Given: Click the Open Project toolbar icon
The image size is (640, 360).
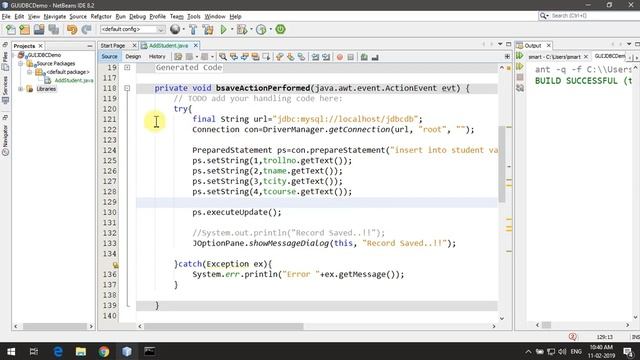Looking at the screenshot, I should 39,29.
